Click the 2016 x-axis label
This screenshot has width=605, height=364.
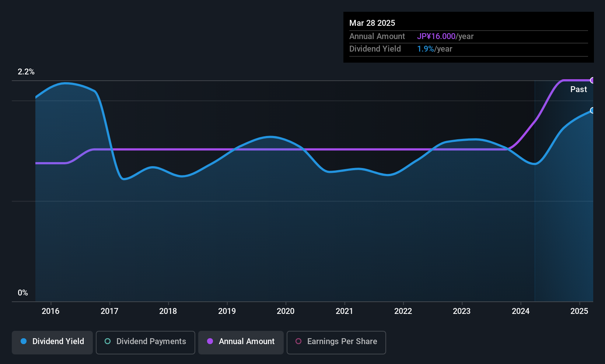50,311
